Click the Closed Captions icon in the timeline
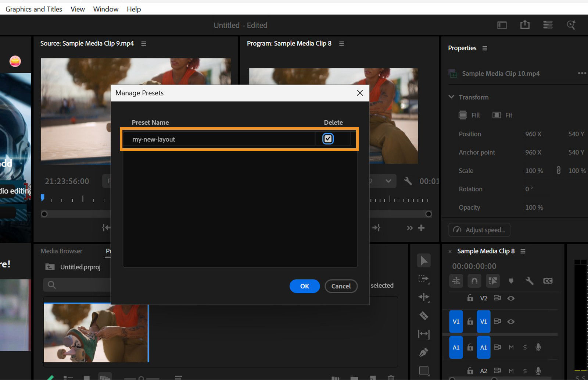Viewport: 588px width, 380px height. coord(548,281)
